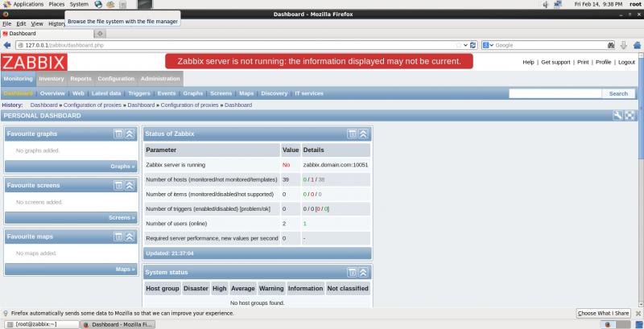The height and width of the screenshot is (329, 644).
Task: Go to Web monitoring submenu
Action: 78,93
